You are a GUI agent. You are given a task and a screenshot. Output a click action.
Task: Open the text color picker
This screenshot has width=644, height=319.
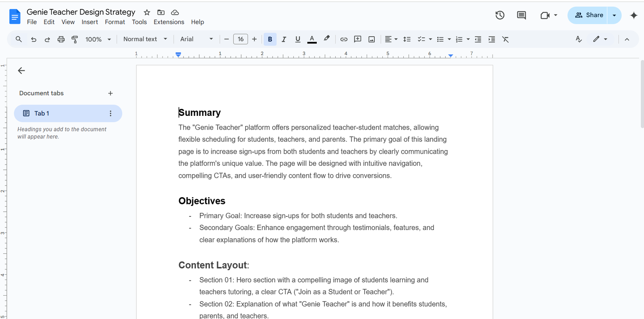click(x=312, y=39)
